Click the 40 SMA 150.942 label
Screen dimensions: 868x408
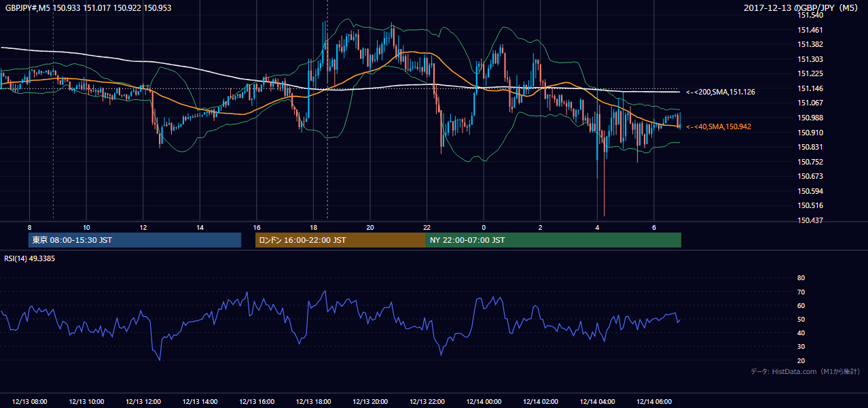[718, 126]
